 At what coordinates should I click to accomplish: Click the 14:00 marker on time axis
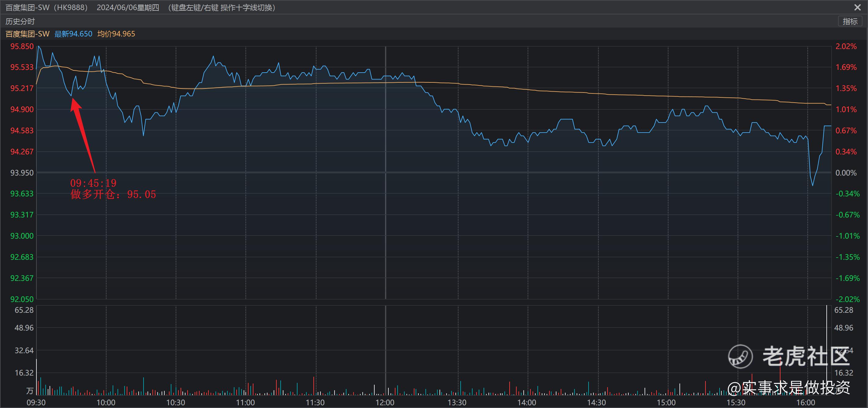click(527, 402)
